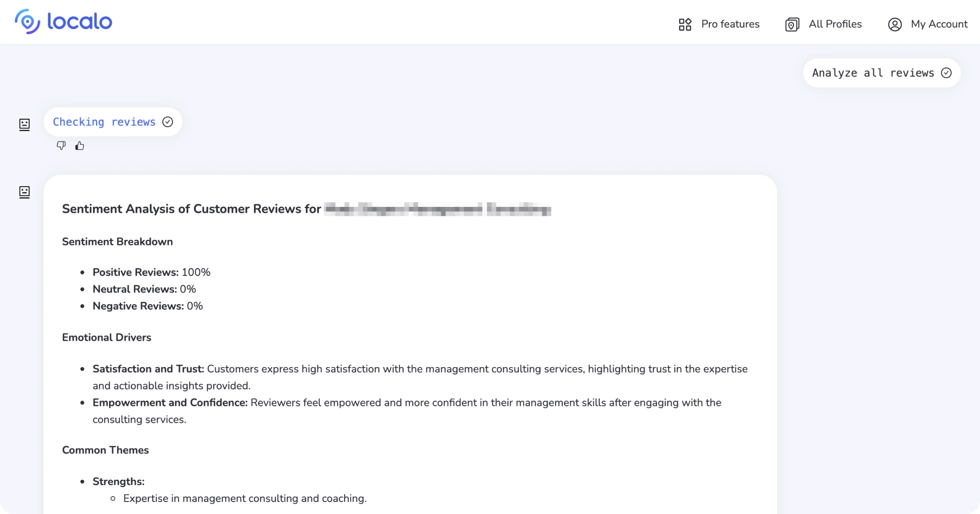Click the blurred business name in the heading
Image resolution: width=980 pixels, height=514 pixels.
click(439, 209)
